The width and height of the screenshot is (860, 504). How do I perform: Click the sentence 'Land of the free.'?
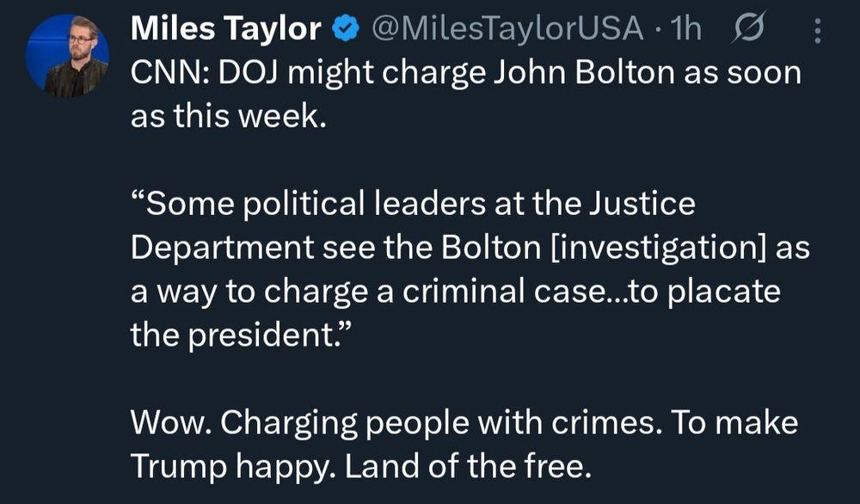point(469,467)
